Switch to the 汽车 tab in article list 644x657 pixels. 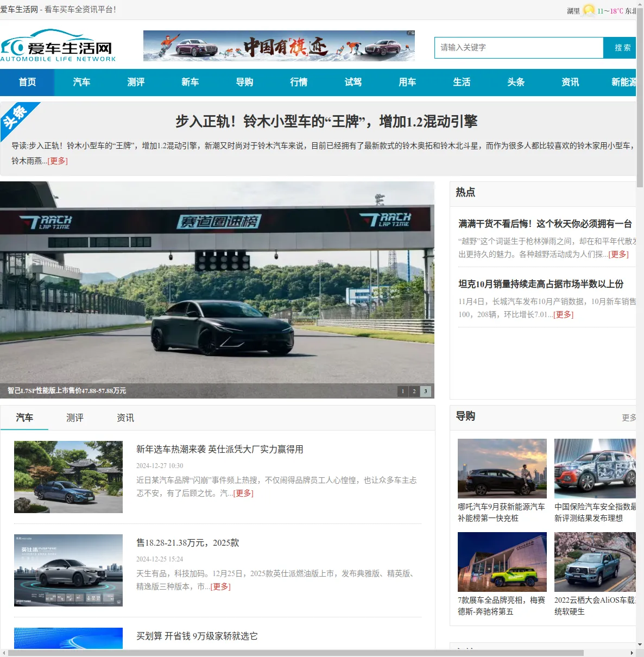click(24, 418)
